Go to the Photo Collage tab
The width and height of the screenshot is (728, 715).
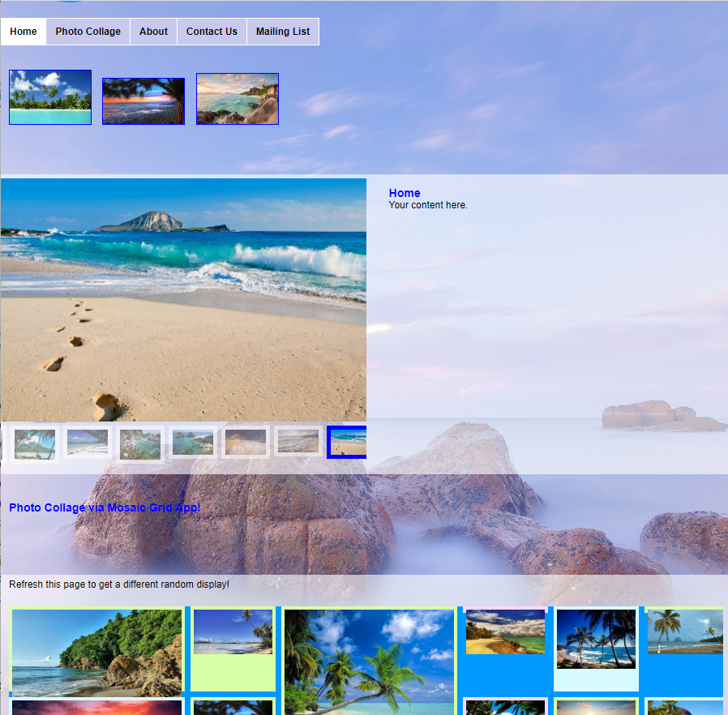pos(88,32)
